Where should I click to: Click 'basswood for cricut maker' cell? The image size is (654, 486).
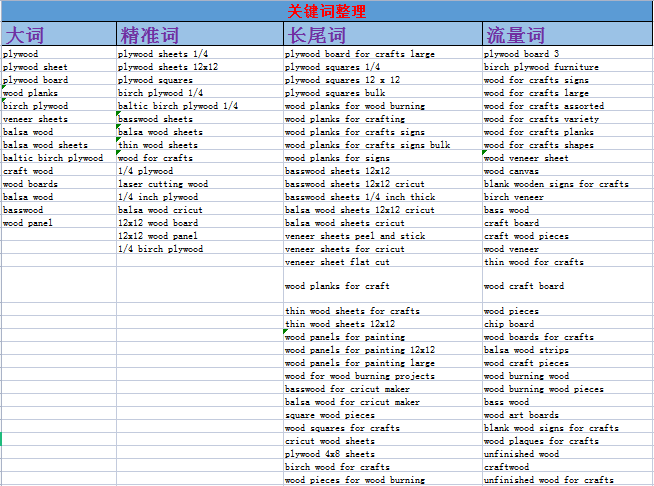383,389
